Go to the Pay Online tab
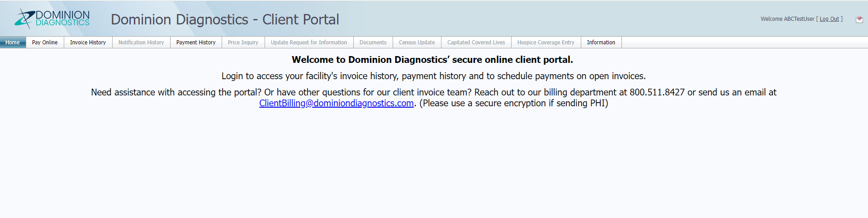The width and height of the screenshot is (868, 218). (45, 43)
